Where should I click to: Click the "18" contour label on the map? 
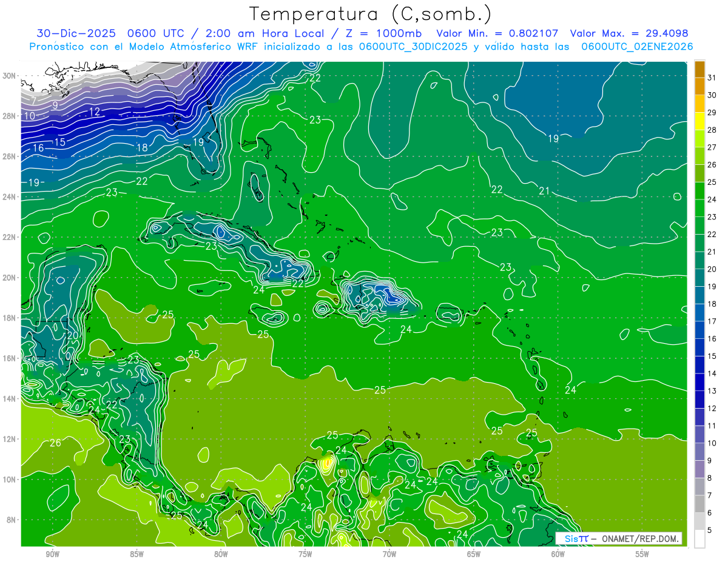click(x=142, y=147)
